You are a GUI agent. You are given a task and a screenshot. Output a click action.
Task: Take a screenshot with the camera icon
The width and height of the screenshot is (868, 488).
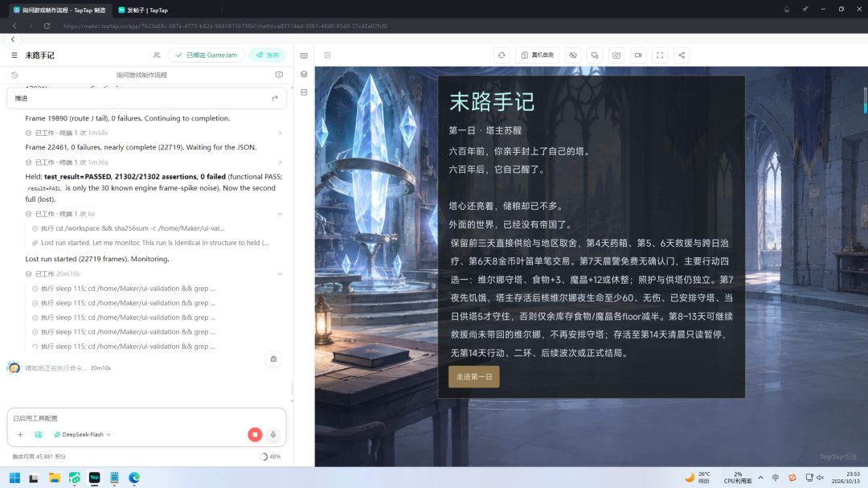(616, 55)
